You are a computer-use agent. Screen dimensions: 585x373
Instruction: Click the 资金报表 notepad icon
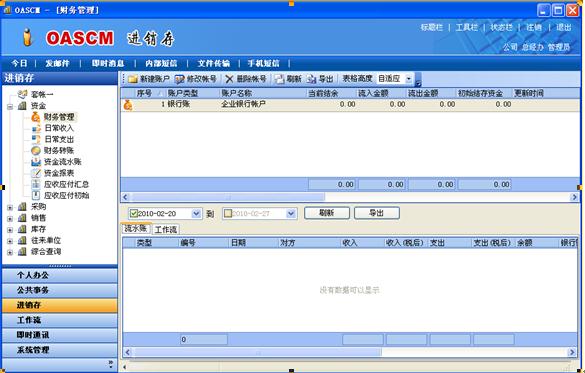tap(36, 173)
